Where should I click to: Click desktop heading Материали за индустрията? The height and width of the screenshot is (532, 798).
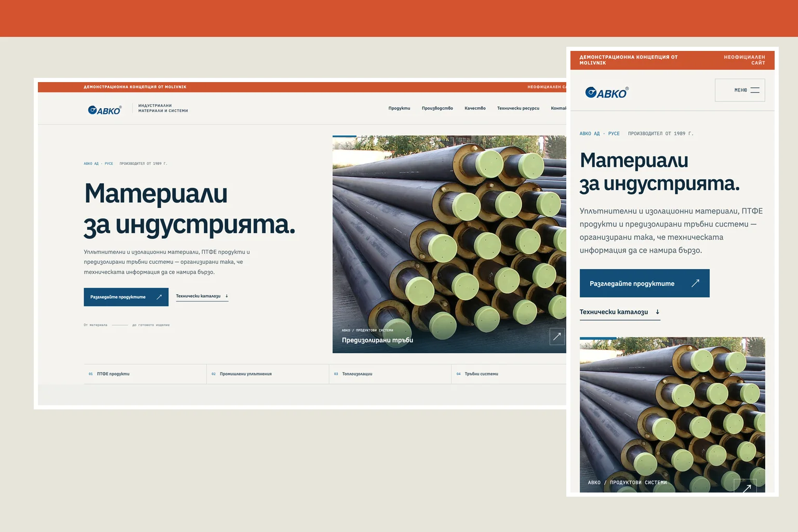click(190, 209)
